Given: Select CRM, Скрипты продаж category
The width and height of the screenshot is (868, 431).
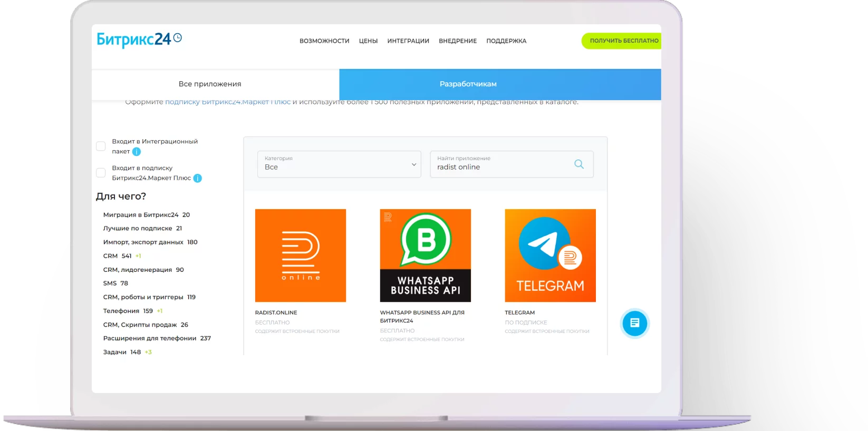Looking at the screenshot, I should (x=146, y=325).
